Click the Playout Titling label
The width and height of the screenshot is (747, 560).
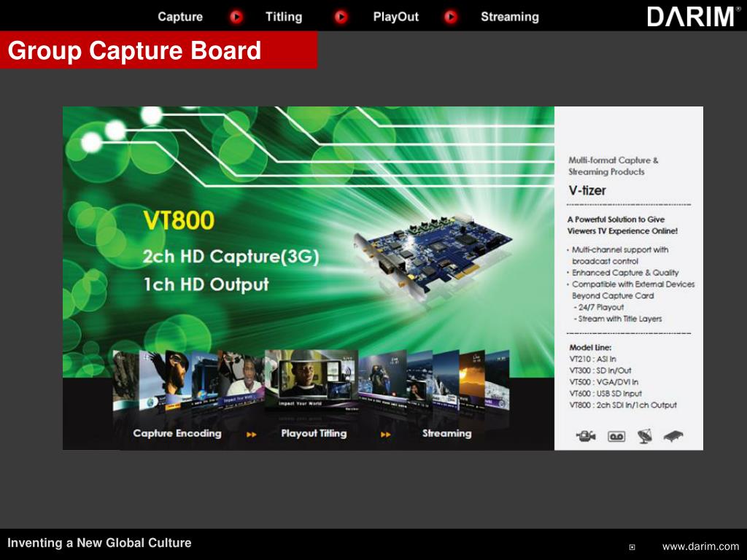tap(314, 433)
